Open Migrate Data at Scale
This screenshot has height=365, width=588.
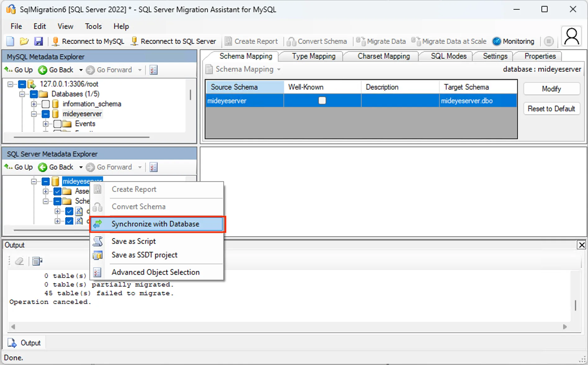pyautogui.click(x=416, y=41)
